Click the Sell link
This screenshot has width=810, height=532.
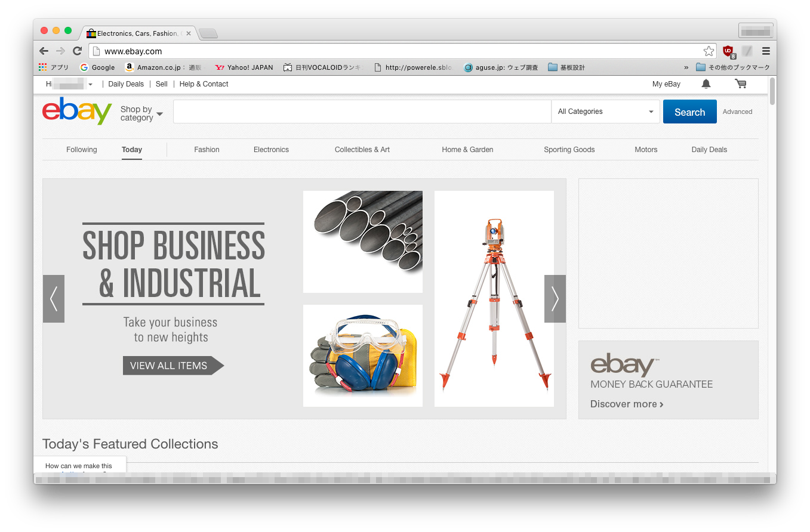pos(162,84)
